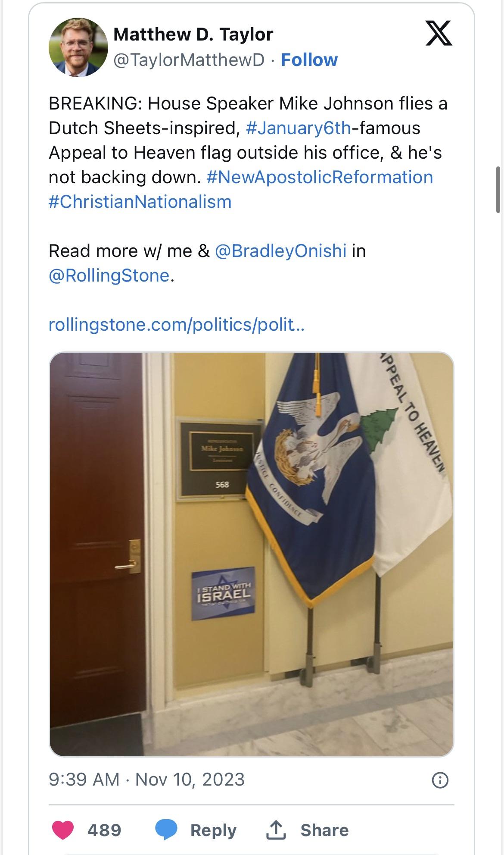The width and height of the screenshot is (504, 855).
Task: Click the @TaylorMatthewD handle
Action: (x=189, y=60)
